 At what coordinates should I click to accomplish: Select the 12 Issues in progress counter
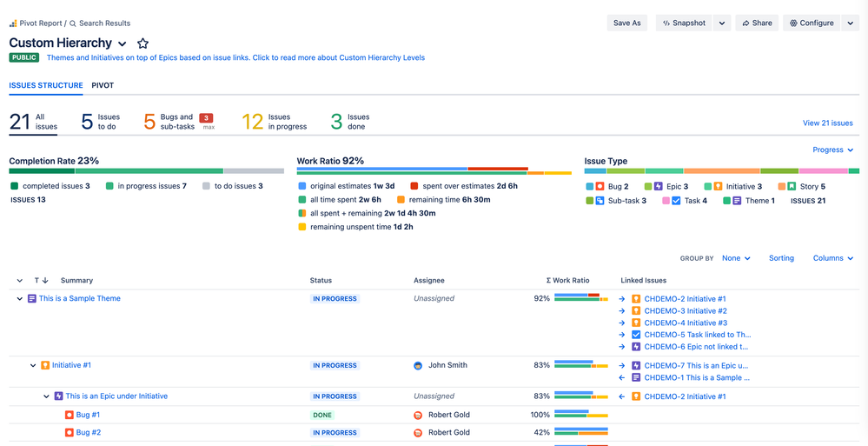click(274, 122)
